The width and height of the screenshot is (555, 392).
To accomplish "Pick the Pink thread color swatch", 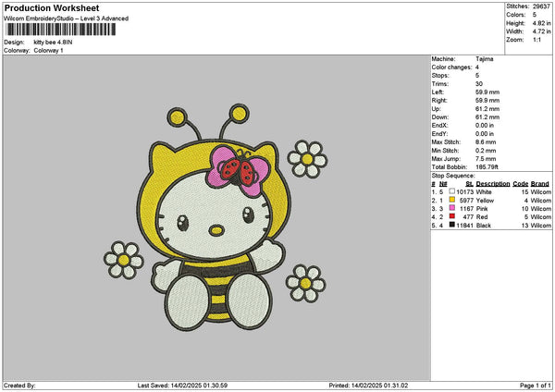I will pos(452,208).
